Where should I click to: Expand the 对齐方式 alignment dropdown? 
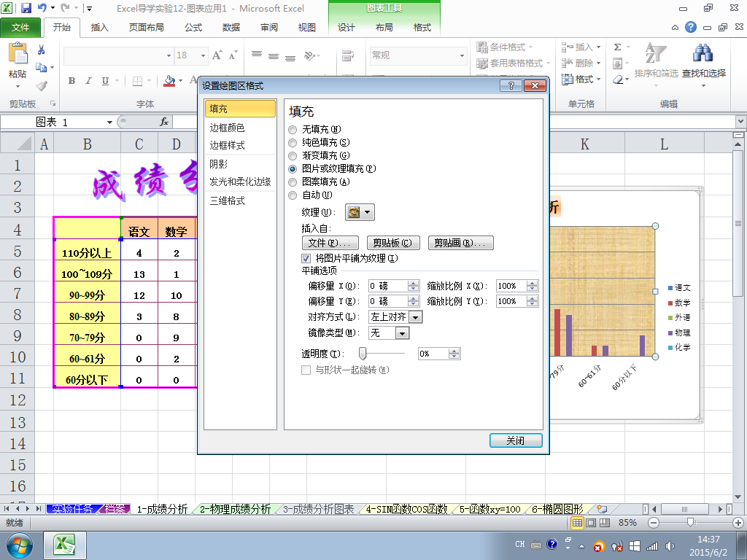coord(415,317)
